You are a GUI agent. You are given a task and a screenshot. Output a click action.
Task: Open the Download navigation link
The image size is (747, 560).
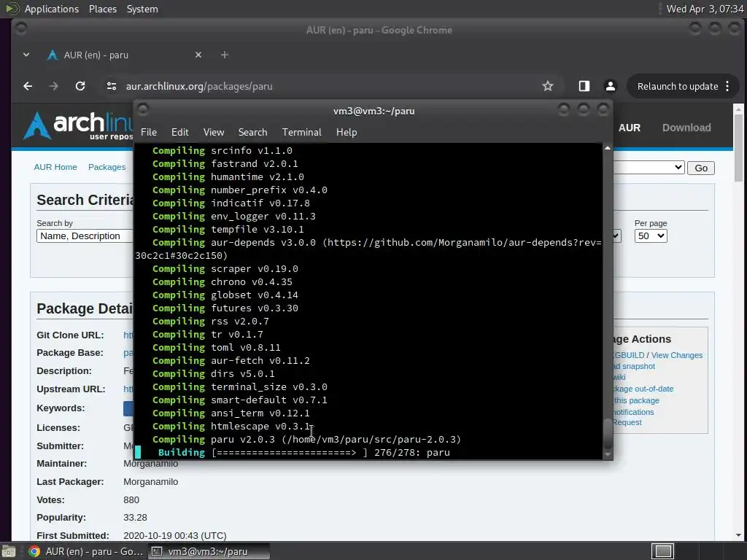pos(686,128)
